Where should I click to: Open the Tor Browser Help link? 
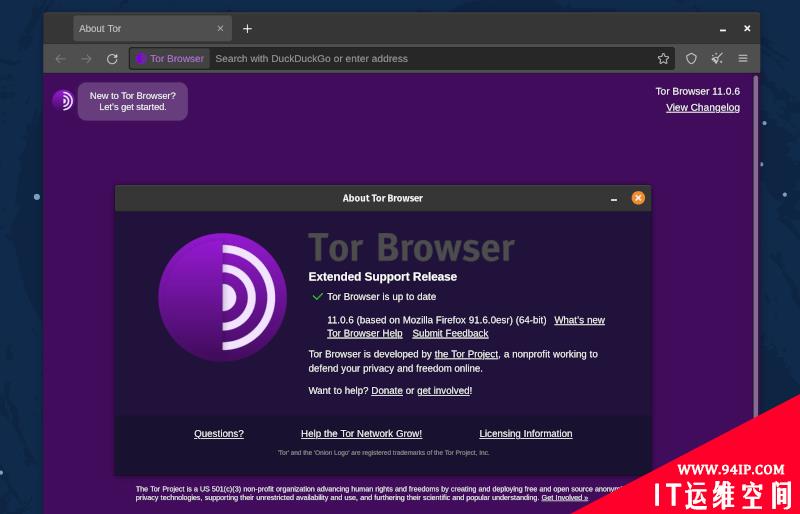(x=365, y=333)
